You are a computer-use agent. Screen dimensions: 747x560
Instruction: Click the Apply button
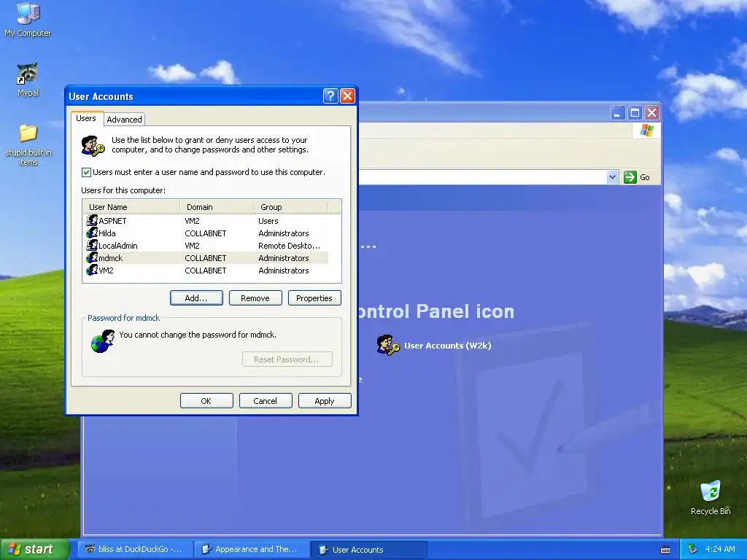click(x=325, y=401)
